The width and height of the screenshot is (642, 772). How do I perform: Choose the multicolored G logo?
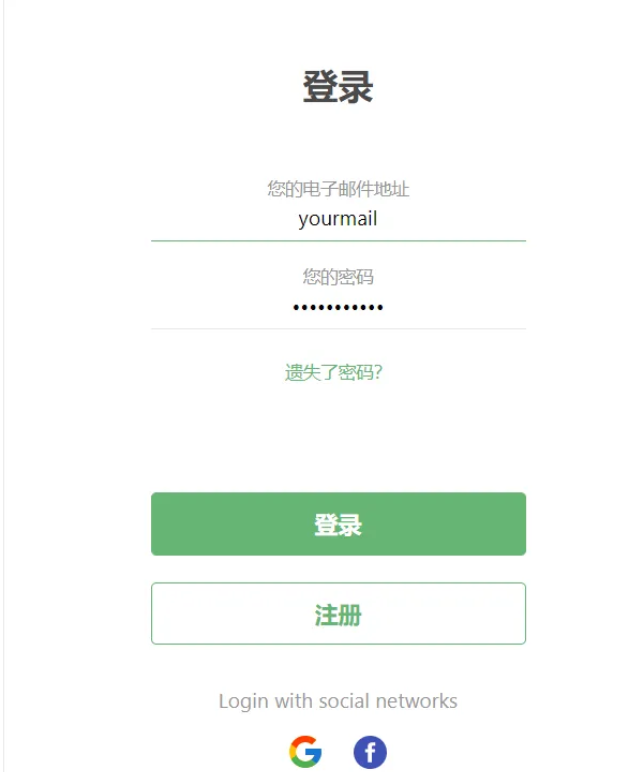[305, 752]
